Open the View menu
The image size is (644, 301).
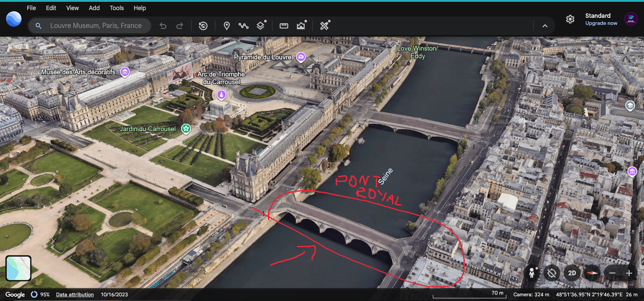(73, 8)
